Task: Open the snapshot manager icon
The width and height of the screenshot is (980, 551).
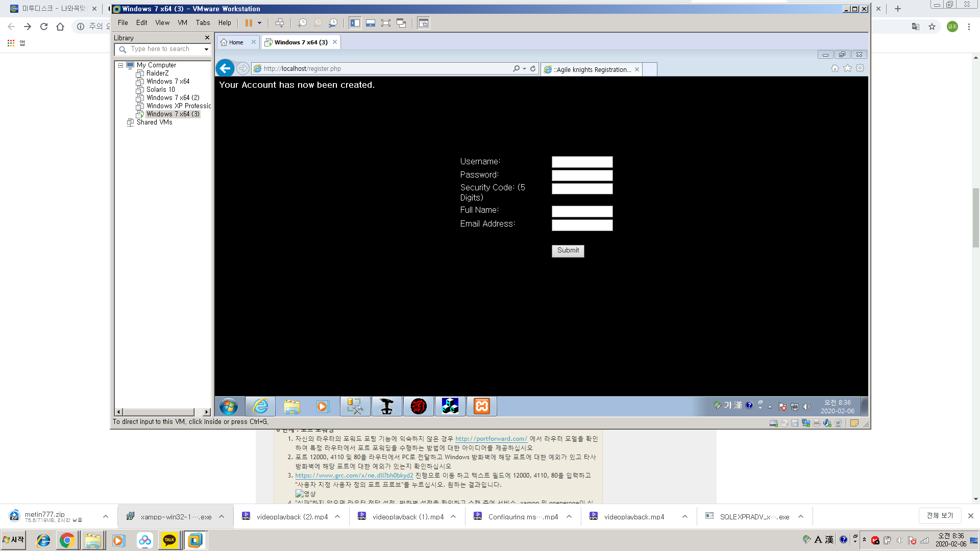Action: (x=333, y=23)
